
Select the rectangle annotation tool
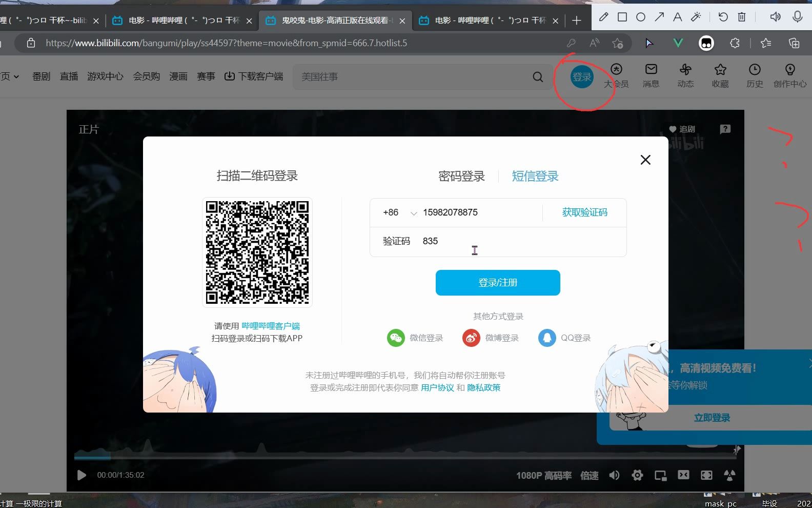coord(622,17)
